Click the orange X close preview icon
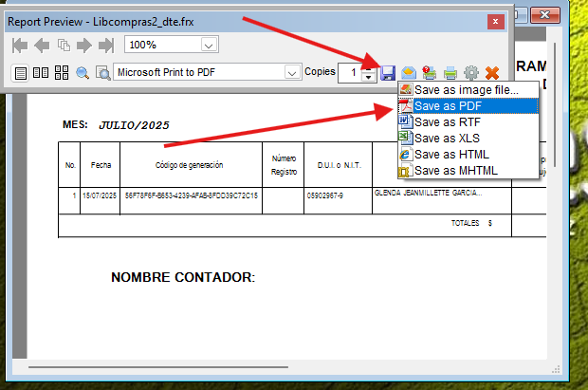The height and width of the screenshot is (390, 588). coord(492,73)
